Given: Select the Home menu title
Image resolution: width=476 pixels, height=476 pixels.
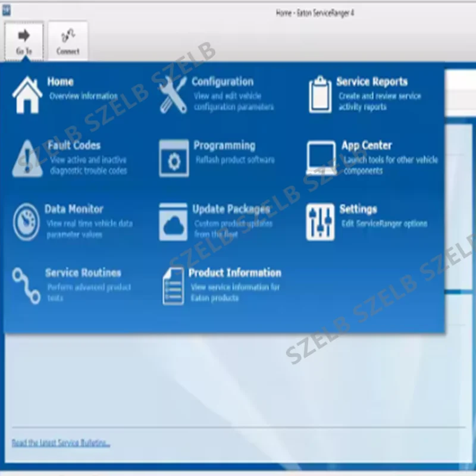Looking at the screenshot, I should 61,82.
